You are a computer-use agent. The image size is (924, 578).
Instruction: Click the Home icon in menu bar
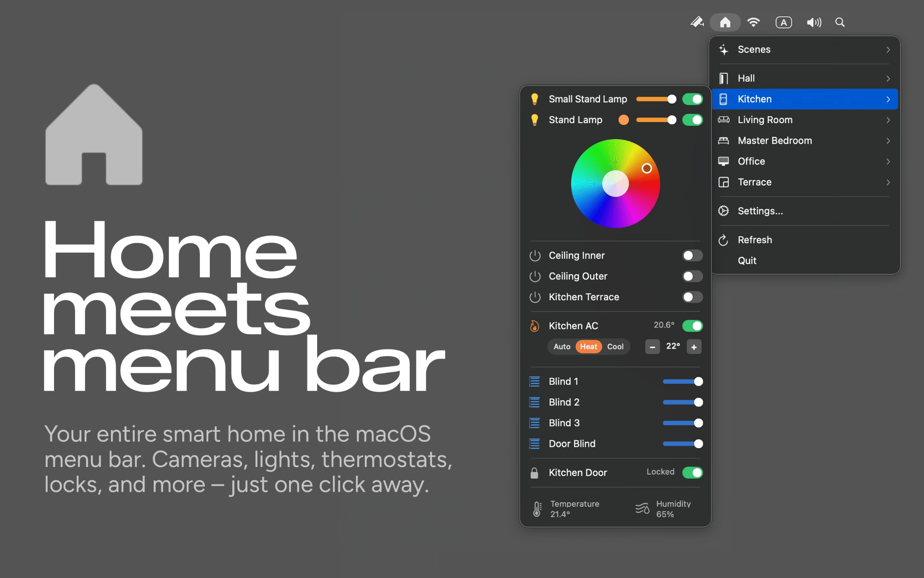[725, 22]
